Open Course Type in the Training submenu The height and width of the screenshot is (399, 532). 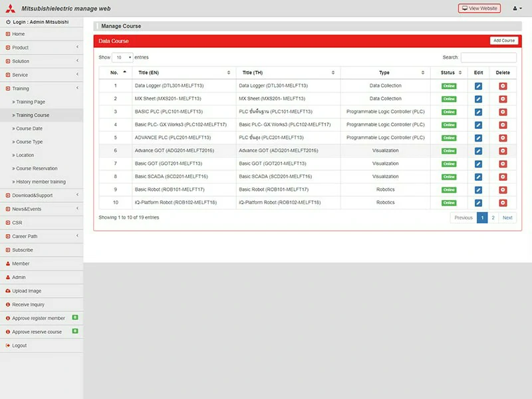pyautogui.click(x=29, y=142)
